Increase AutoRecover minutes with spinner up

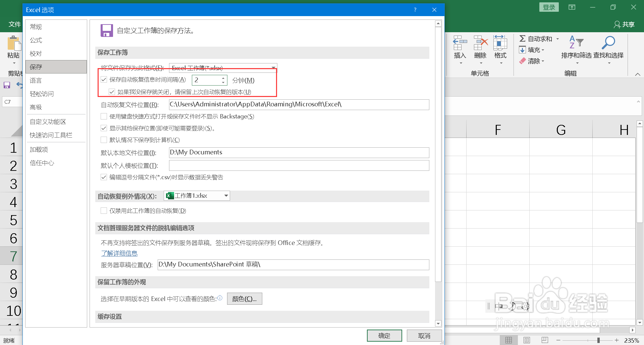coord(223,78)
